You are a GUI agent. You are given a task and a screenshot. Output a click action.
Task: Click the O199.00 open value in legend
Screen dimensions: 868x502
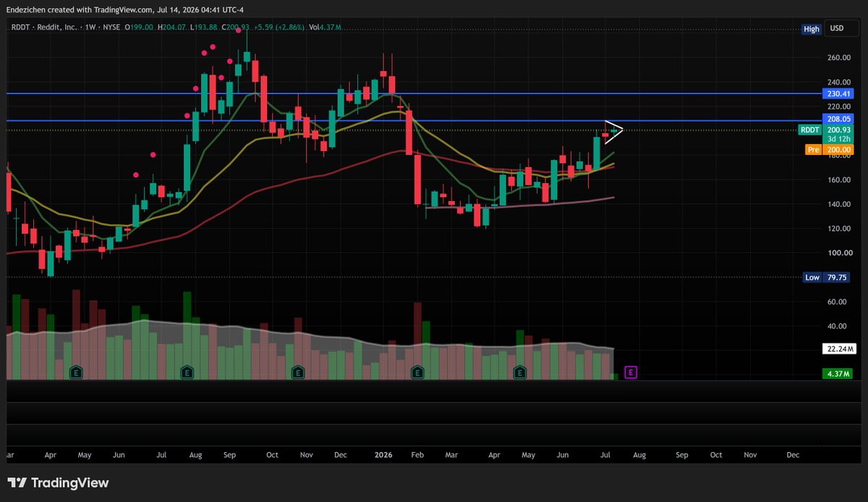point(140,27)
